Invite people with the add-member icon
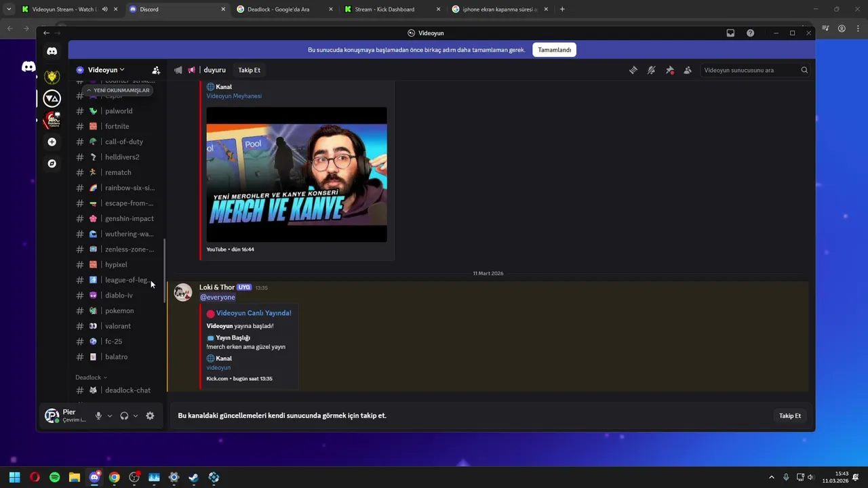The image size is (868, 488). [x=156, y=70]
